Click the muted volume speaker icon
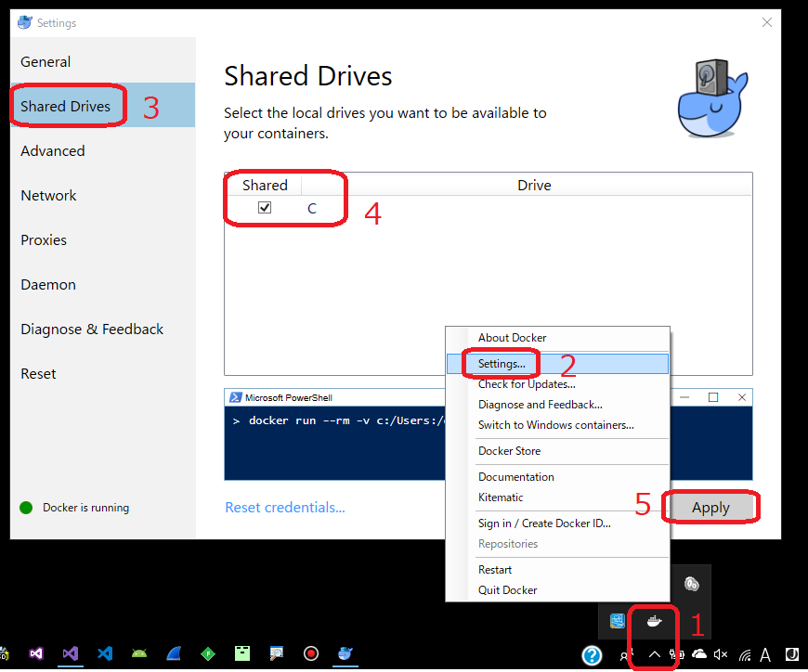The width and height of the screenshot is (808, 672). pos(720,654)
